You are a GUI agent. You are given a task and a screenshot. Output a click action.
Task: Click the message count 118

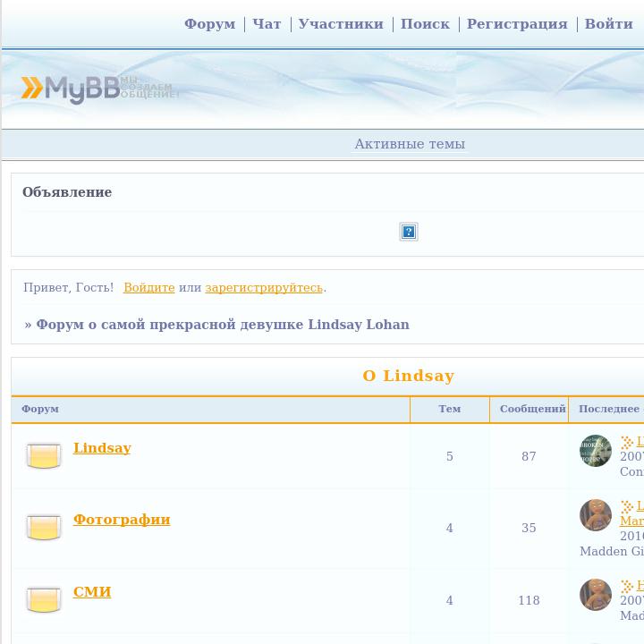tap(529, 600)
